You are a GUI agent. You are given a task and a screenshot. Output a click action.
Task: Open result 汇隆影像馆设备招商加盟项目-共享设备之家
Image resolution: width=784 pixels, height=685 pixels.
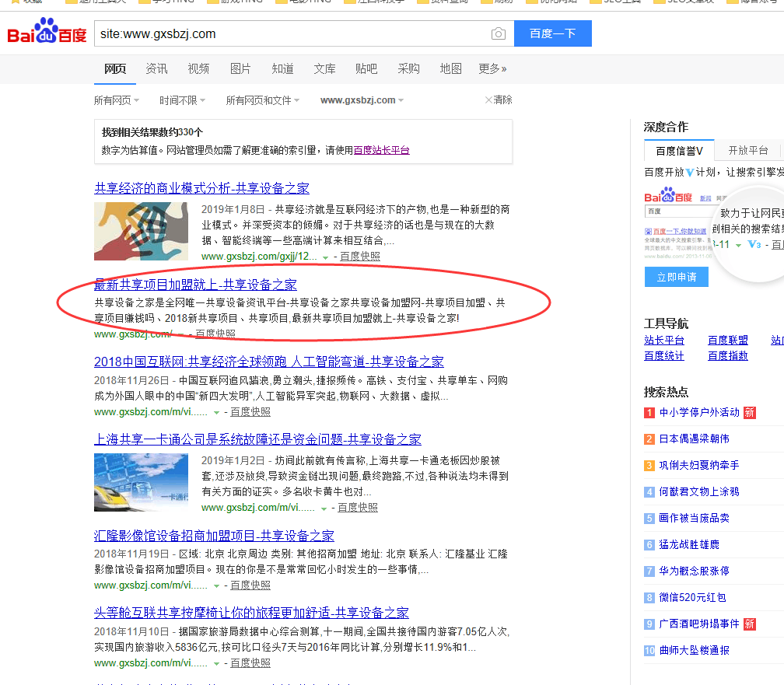[214, 536]
